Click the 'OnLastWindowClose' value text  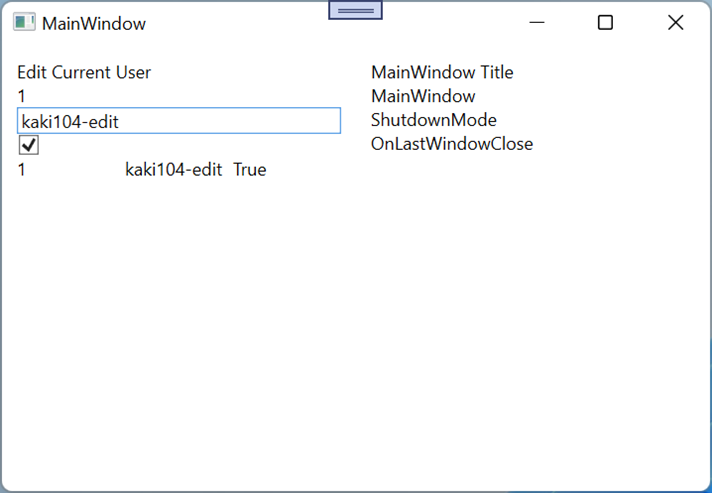[452, 144]
